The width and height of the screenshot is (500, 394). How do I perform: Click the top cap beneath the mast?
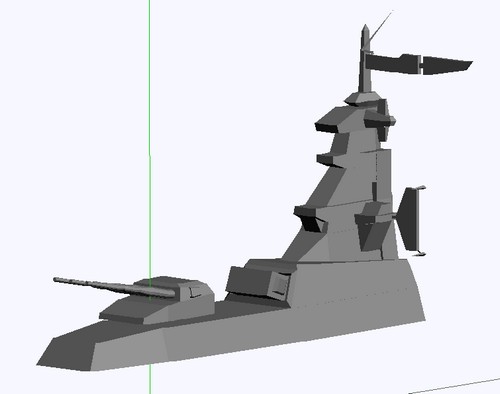pyautogui.click(x=362, y=97)
